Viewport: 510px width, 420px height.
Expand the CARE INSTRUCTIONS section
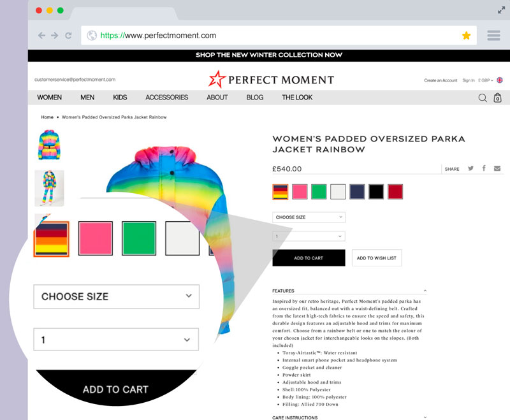(349, 417)
